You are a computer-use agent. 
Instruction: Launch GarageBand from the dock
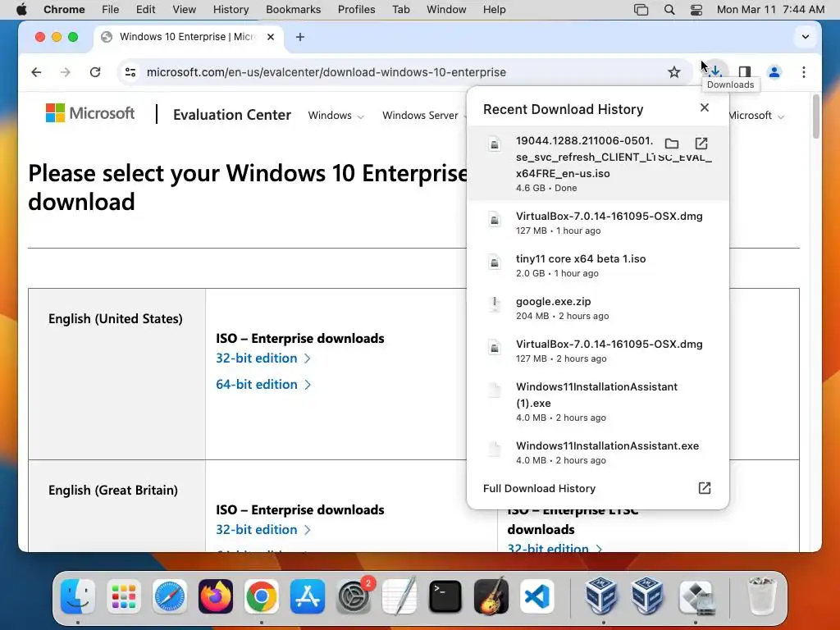click(491, 596)
